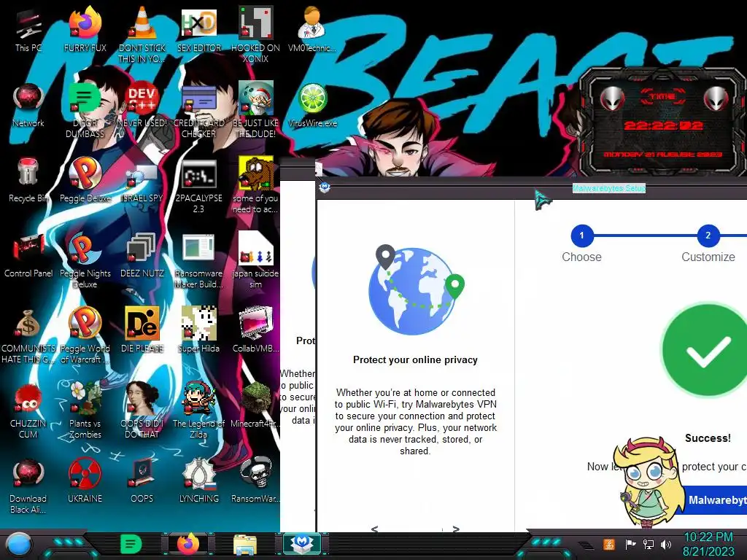Open the UKRAINE radiation symbol icon
Viewport: 747px width, 560px height.
[x=85, y=481]
